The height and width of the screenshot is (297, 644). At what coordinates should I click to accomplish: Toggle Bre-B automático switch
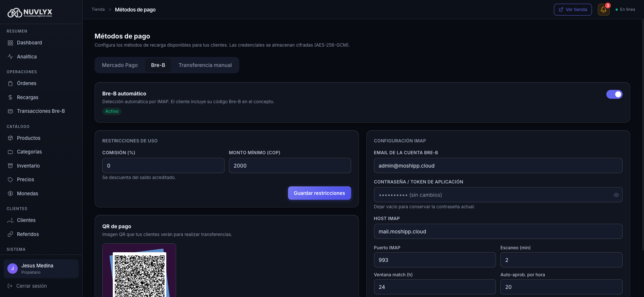click(614, 94)
